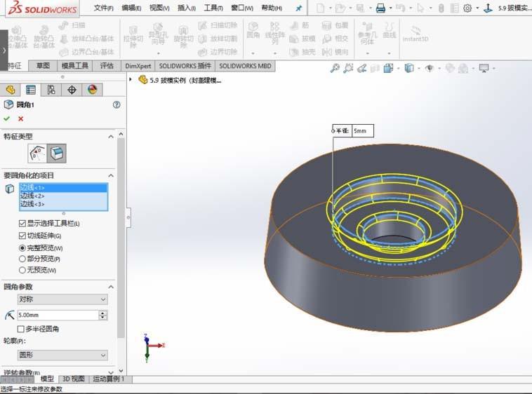Toggle 切线延伸 checkbox

(x=22, y=236)
